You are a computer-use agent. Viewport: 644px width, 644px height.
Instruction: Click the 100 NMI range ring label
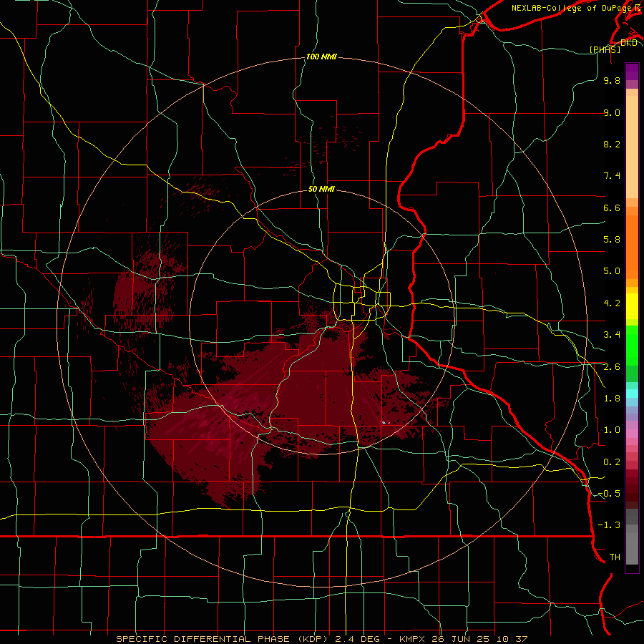click(321, 57)
